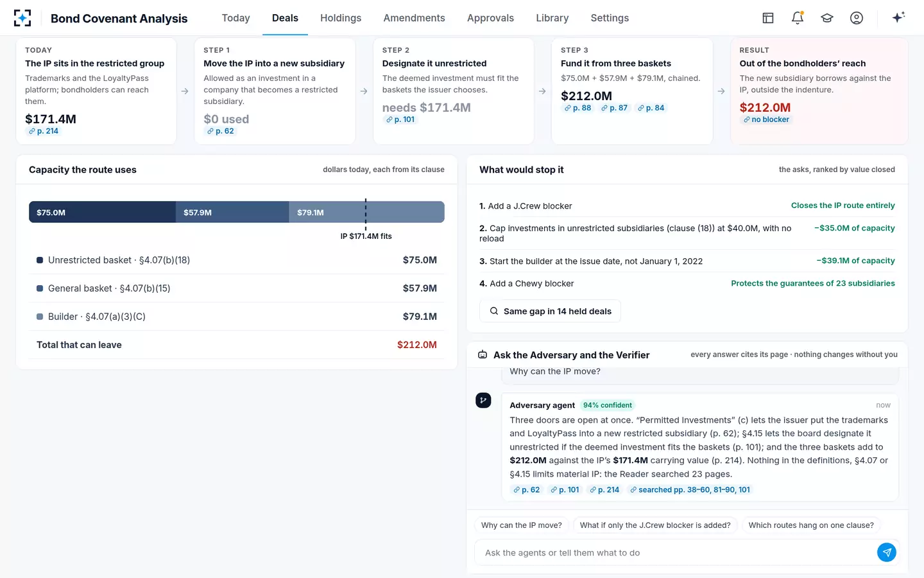The image size is (924, 578).
Task: Select the Deals tab
Action: [285, 18]
